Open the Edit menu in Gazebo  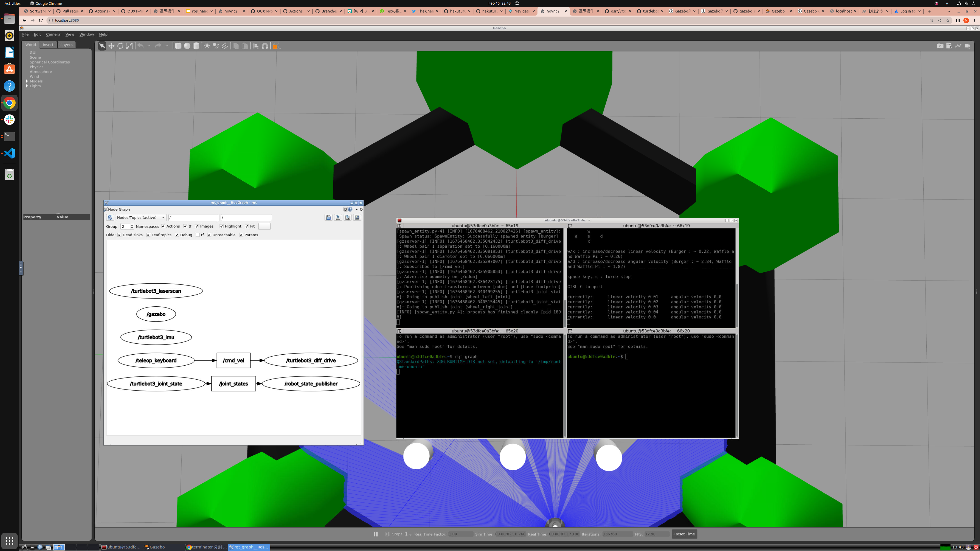click(x=37, y=34)
